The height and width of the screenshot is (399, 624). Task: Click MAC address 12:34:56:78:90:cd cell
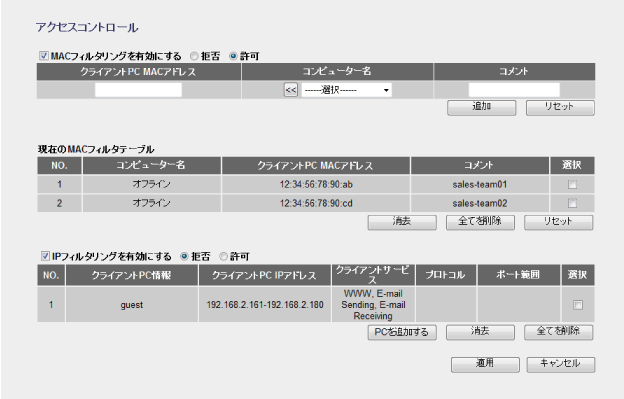tap(316, 203)
